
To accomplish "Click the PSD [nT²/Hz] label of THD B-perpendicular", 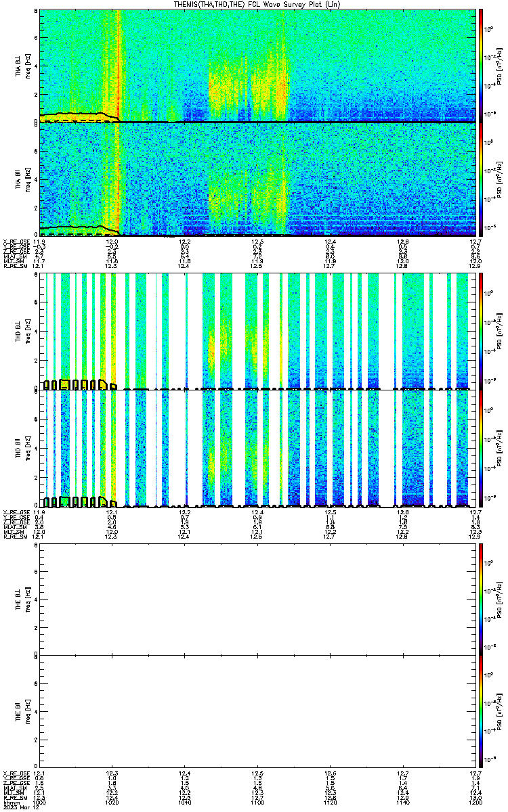I will (x=499, y=331).
